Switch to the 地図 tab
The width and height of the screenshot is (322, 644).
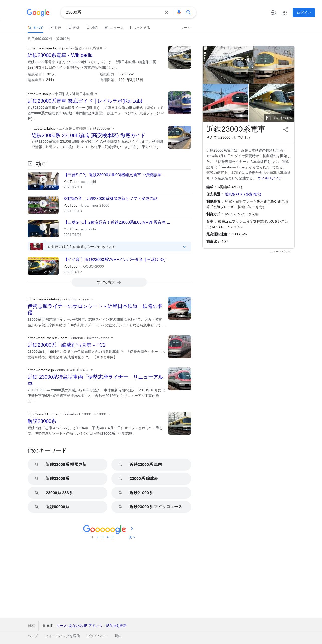[92, 28]
